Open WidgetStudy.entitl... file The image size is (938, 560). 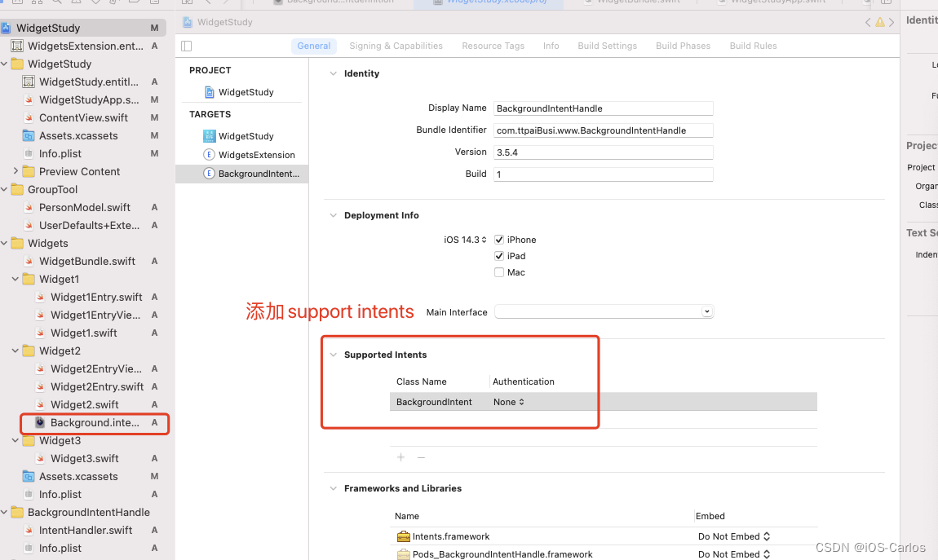[x=89, y=82]
